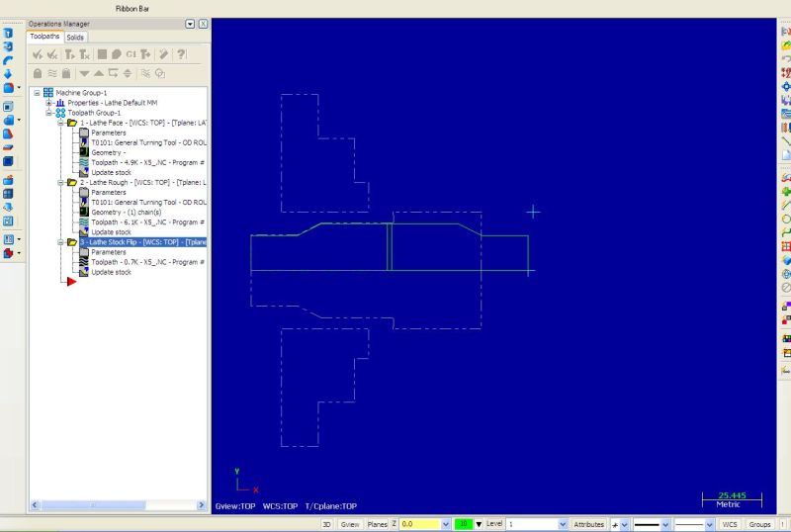Close the Operations Manager panel
This screenshot has height=532, width=791.
[x=203, y=24]
